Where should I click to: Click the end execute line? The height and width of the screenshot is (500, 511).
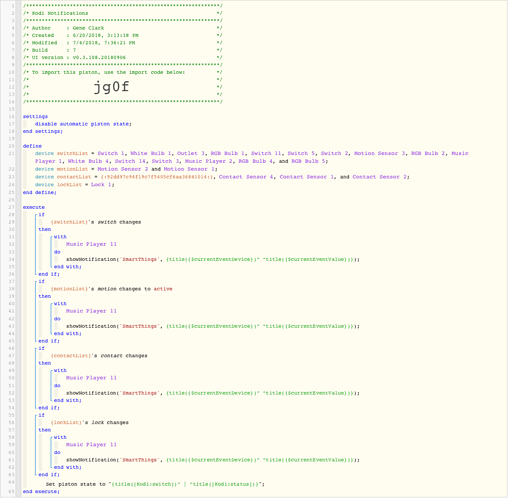click(x=41, y=492)
